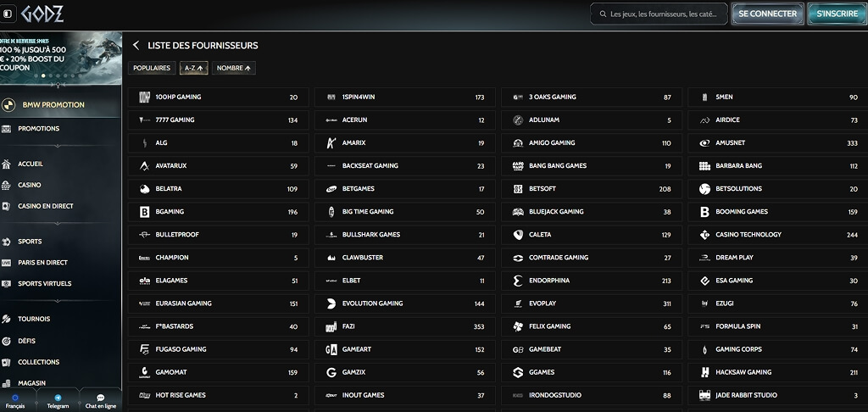868x412 pixels.
Task: Open the F*Bastards provider
Action: 218,326
